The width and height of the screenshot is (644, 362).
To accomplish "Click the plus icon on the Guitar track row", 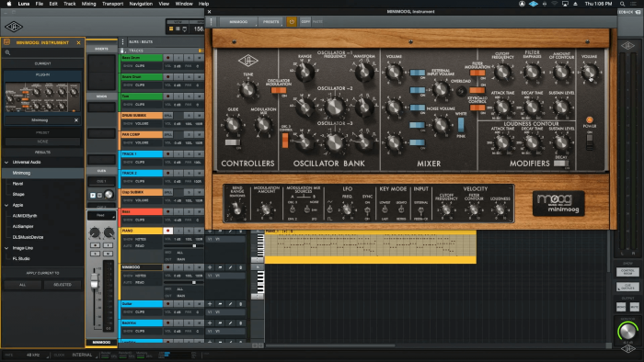I will point(210,304).
